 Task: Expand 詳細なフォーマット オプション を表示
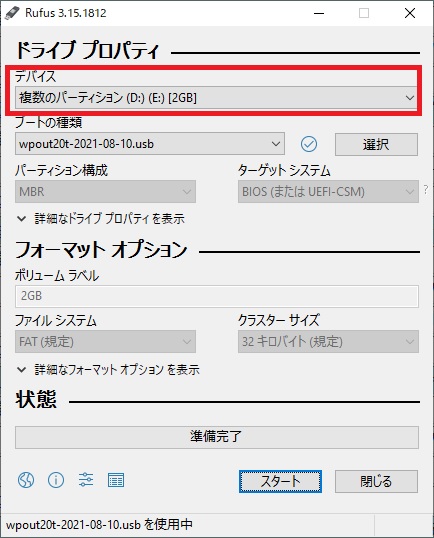tap(108, 370)
